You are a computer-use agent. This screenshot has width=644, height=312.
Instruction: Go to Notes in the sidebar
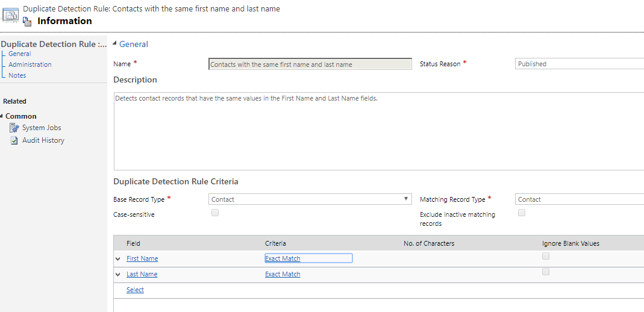tap(17, 75)
